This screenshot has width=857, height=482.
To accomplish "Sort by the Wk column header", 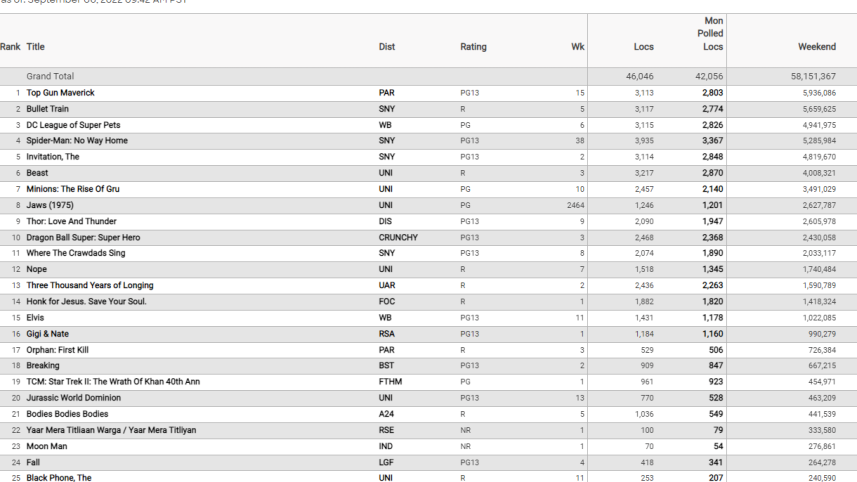I will 578,47.
